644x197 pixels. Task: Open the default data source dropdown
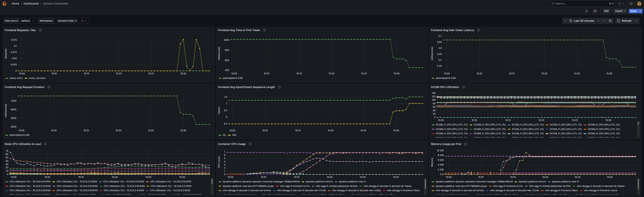pos(28,21)
